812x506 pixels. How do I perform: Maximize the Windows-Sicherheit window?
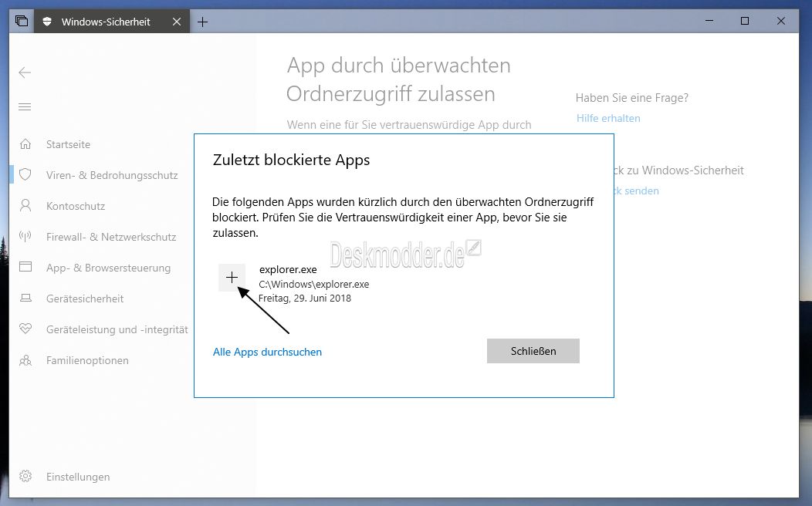pyautogui.click(x=745, y=22)
